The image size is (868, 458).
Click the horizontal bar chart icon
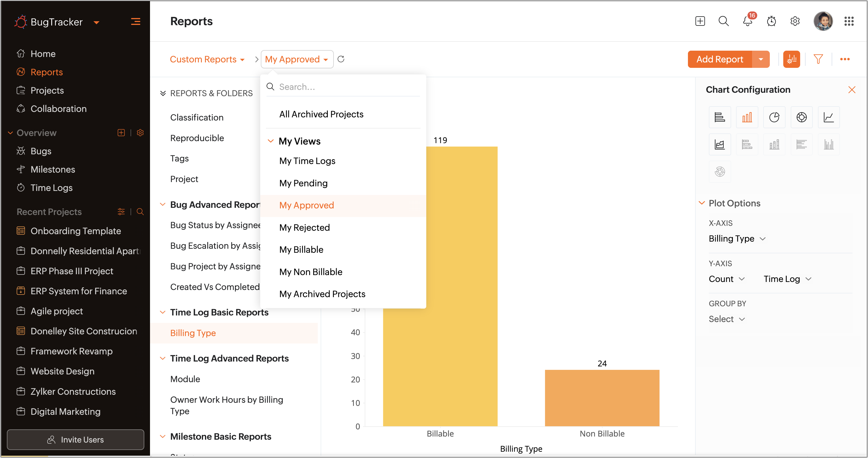(x=719, y=117)
